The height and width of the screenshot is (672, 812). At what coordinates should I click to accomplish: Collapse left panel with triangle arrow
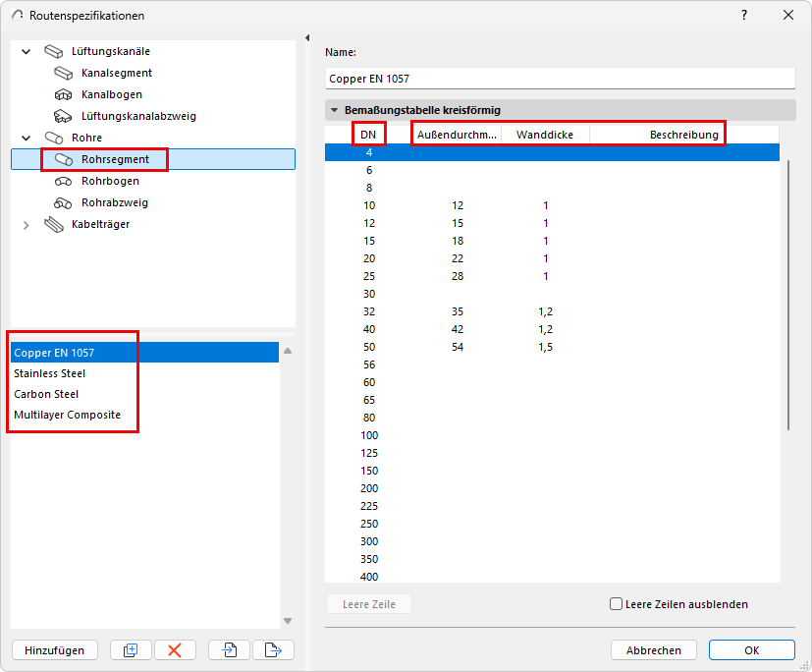[307, 37]
